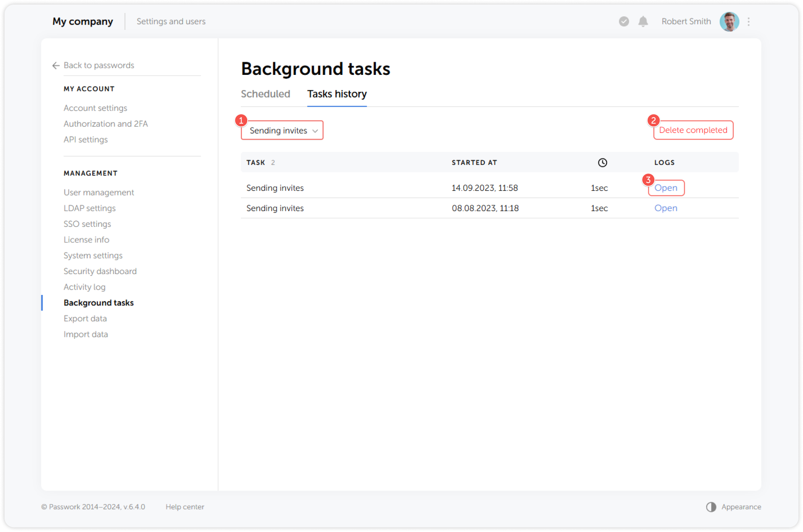Toggle the Appearance theme icon
This screenshot has width=803, height=532.
[711, 507]
